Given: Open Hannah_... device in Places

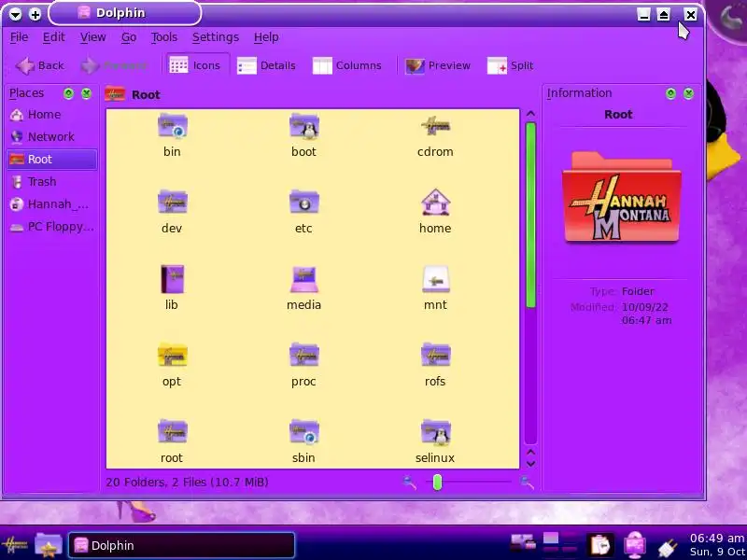Looking at the screenshot, I should 52,203.
